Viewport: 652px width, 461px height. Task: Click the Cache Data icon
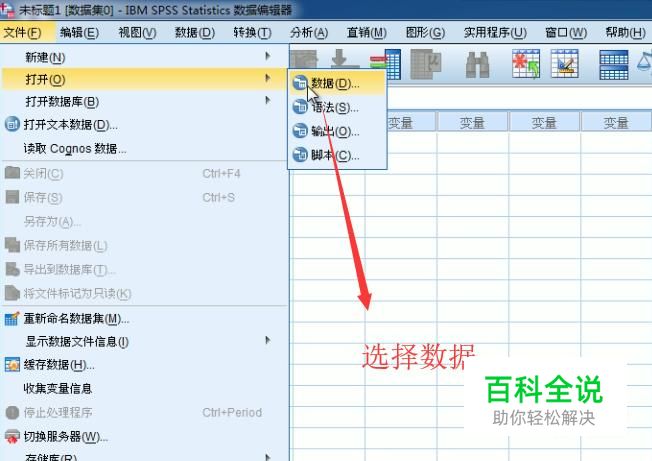coord(12,365)
